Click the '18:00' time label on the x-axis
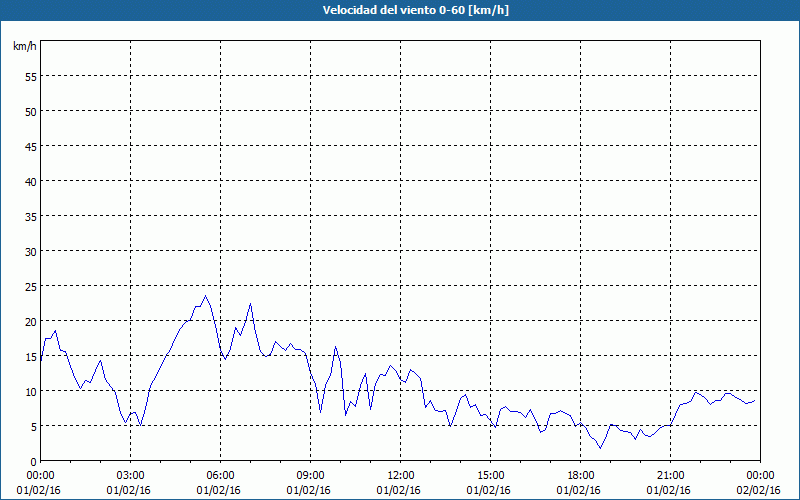The image size is (800, 500). [581, 476]
